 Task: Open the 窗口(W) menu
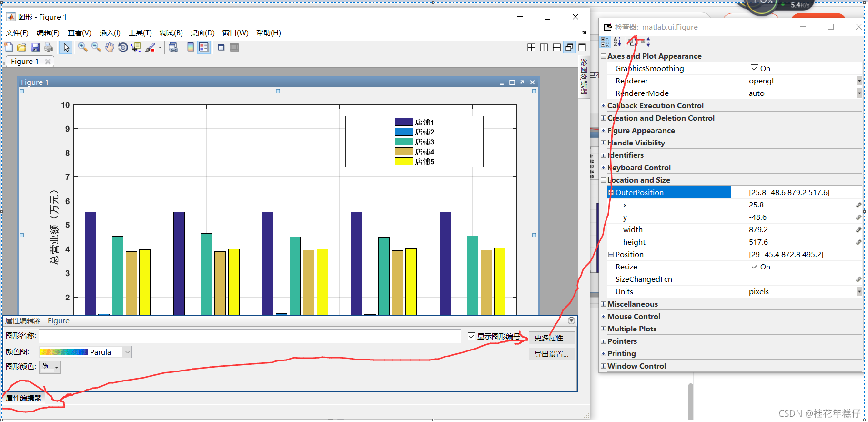pos(235,33)
